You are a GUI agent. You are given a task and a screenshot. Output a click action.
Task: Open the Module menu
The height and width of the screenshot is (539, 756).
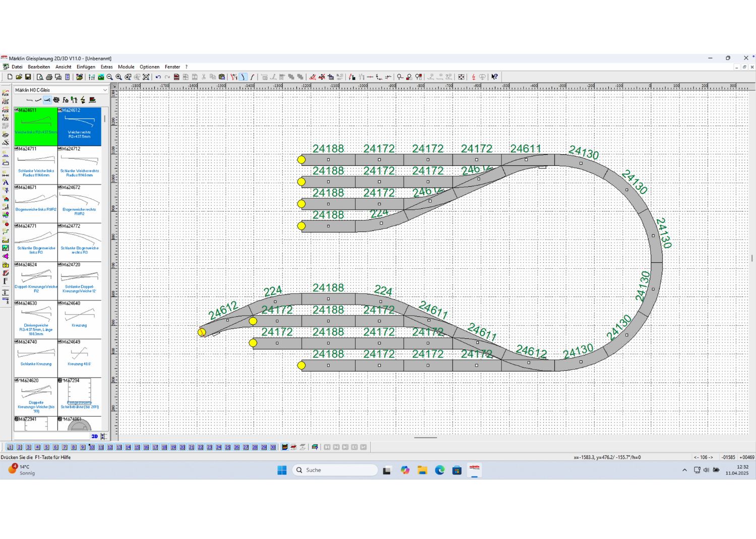126,67
